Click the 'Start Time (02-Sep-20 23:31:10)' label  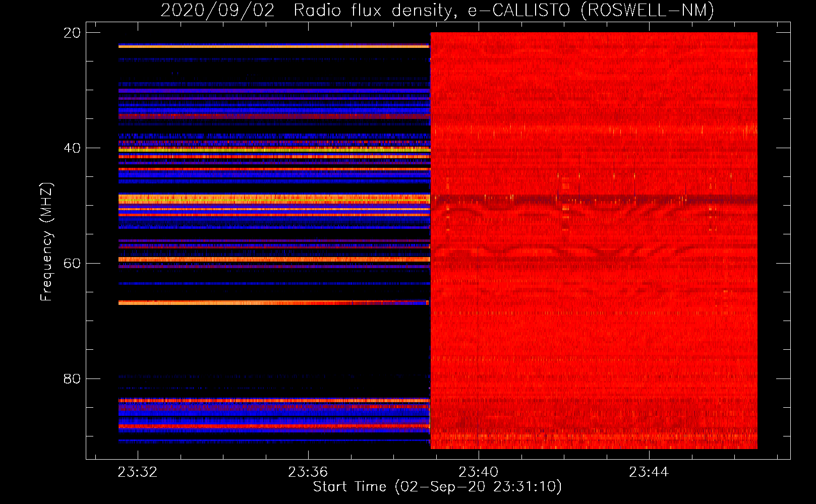[x=437, y=487]
